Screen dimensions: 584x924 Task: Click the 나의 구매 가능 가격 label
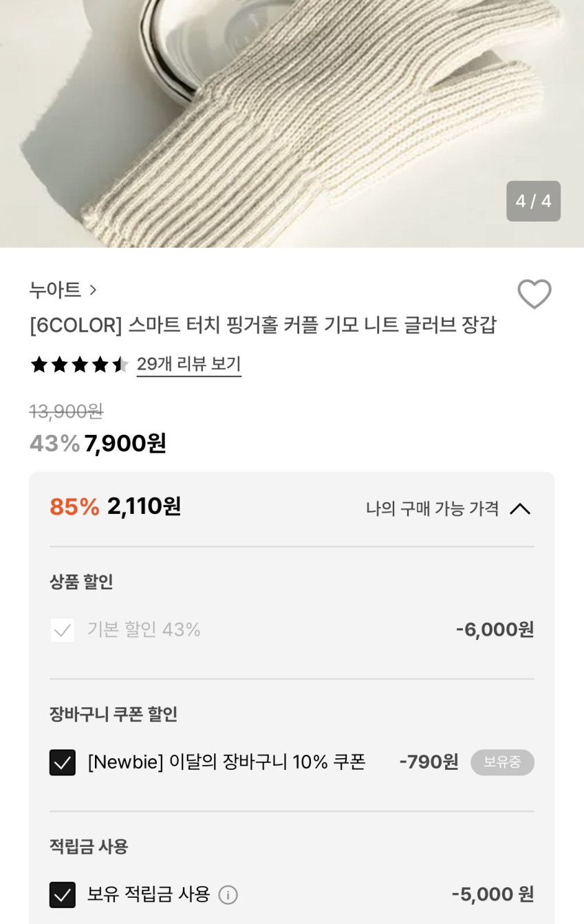[x=432, y=508]
